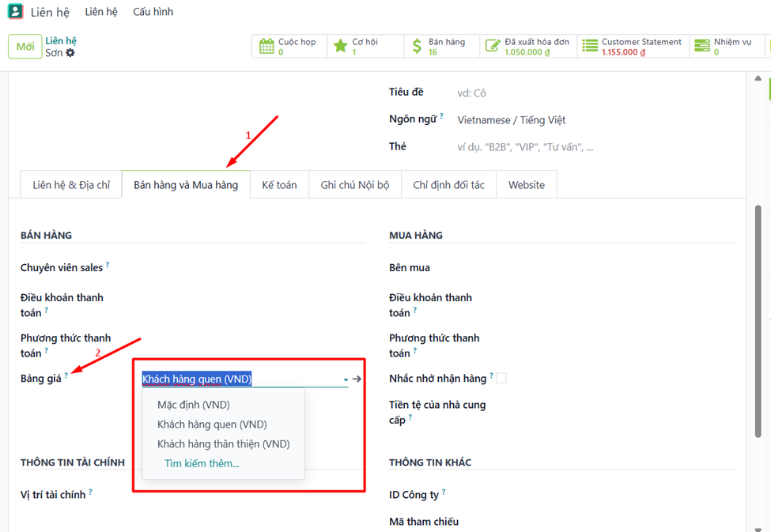Expand the Bảng giá dropdown arrow
771x532 pixels.
[x=346, y=380]
